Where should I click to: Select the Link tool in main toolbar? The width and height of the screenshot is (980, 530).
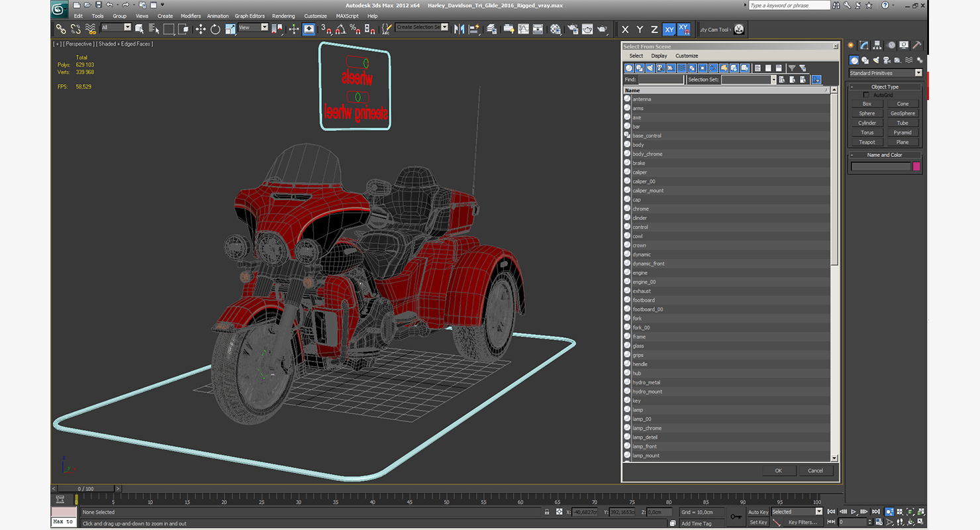[x=61, y=29]
